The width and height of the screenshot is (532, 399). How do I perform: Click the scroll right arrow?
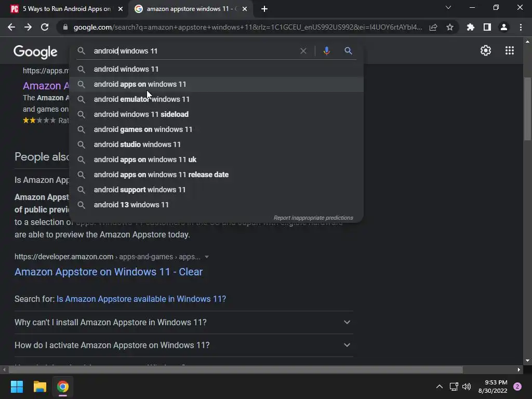[x=519, y=369]
